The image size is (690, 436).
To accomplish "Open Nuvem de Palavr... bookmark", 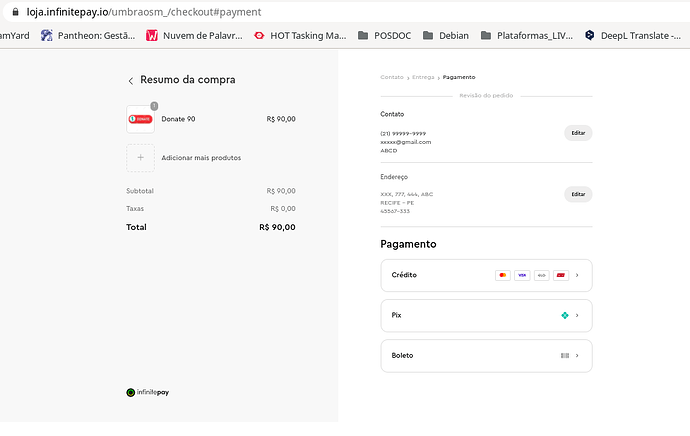I will tap(195, 36).
